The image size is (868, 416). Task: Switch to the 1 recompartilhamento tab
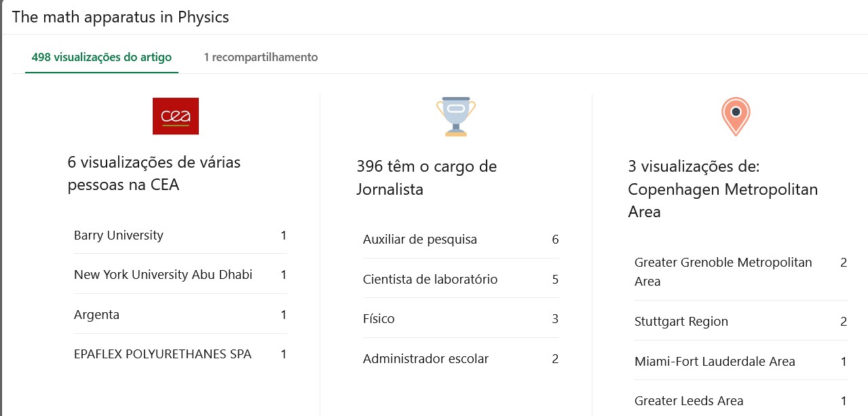(x=261, y=57)
